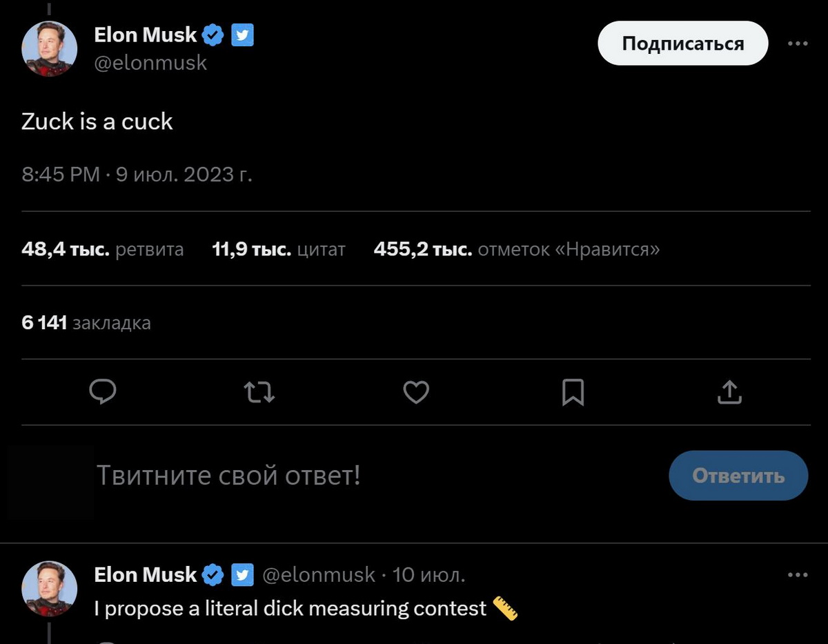Click the 10 июл. date link

(428, 574)
